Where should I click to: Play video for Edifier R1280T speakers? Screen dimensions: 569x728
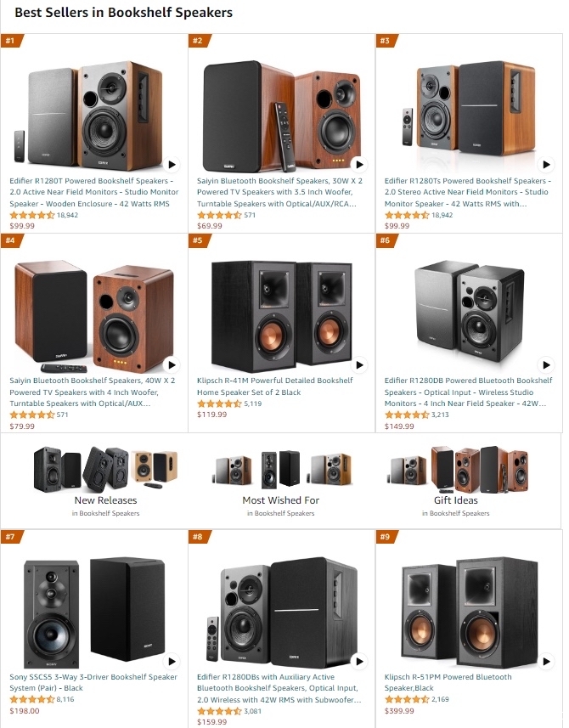pos(172,164)
